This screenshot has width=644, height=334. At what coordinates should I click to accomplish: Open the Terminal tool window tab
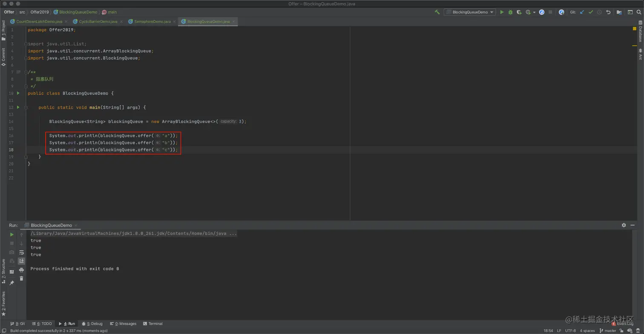[153, 324]
